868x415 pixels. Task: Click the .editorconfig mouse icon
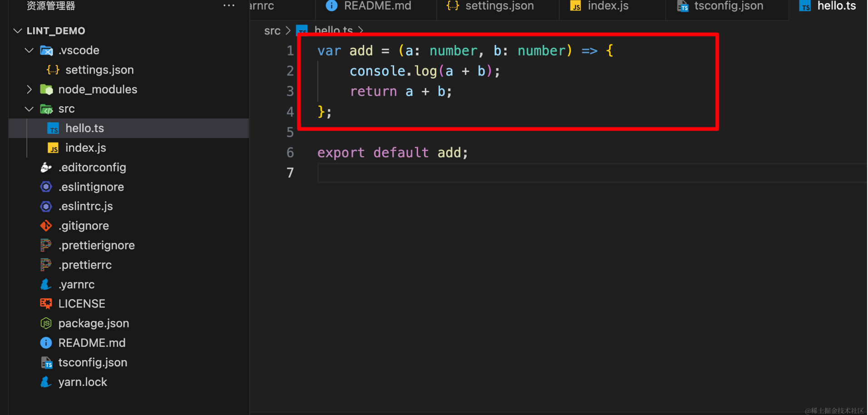pos(46,168)
